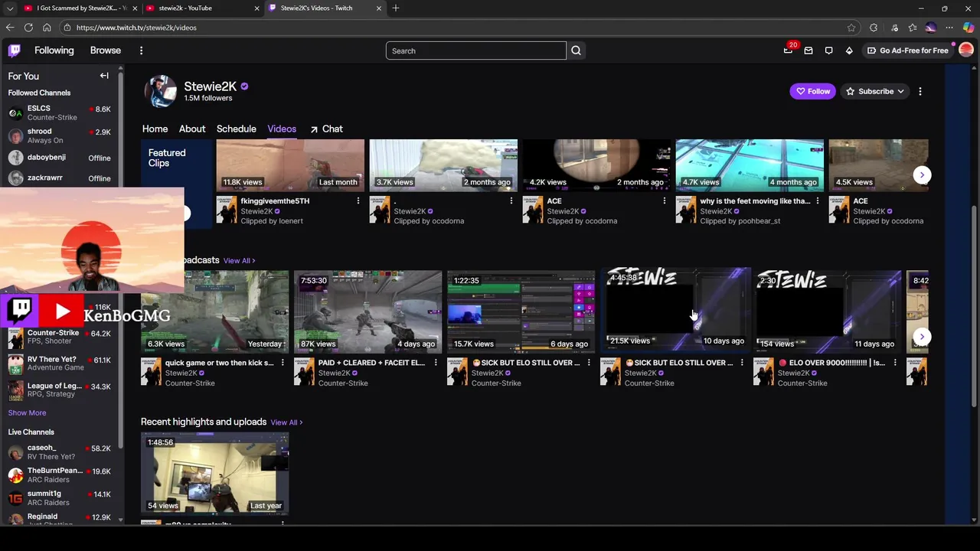Open the channel Schedule tab
The width and height of the screenshot is (980, 551).
[x=236, y=129]
